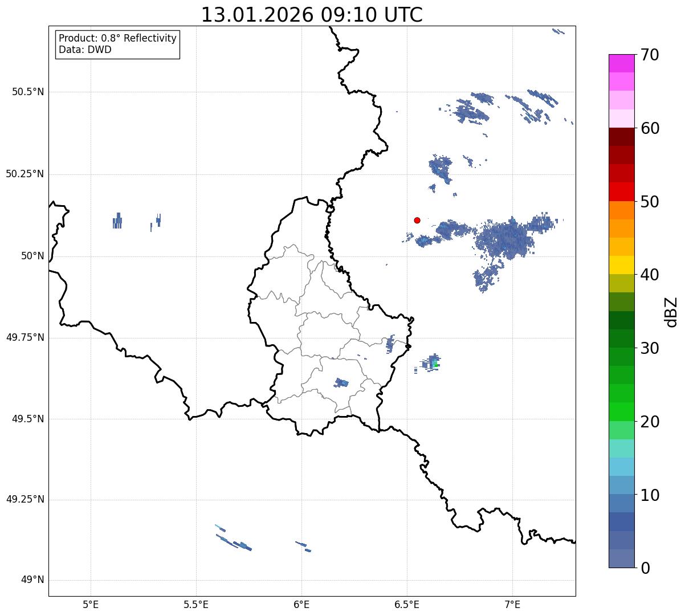Click the colorbar tick label 10
Screen dimensions: 685x616
click(x=650, y=495)
